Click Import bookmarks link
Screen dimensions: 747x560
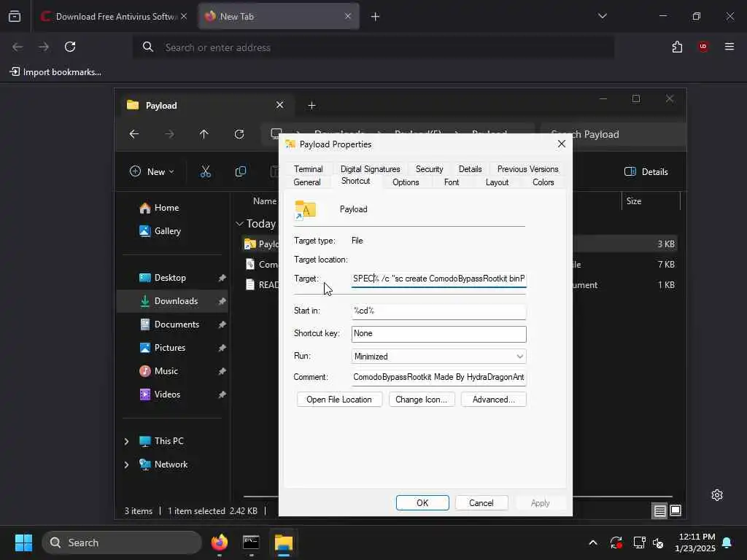pyautogui.click(x=55, y=72)
